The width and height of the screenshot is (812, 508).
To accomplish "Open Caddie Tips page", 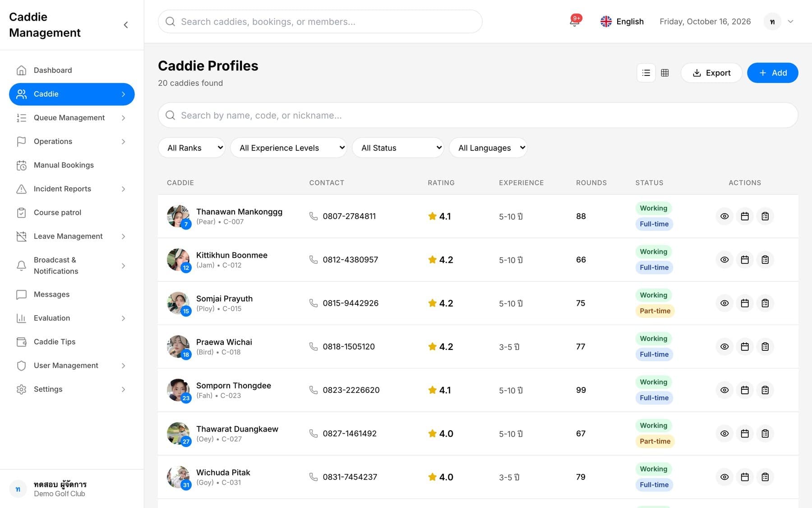I will click(x=72, y=342).
